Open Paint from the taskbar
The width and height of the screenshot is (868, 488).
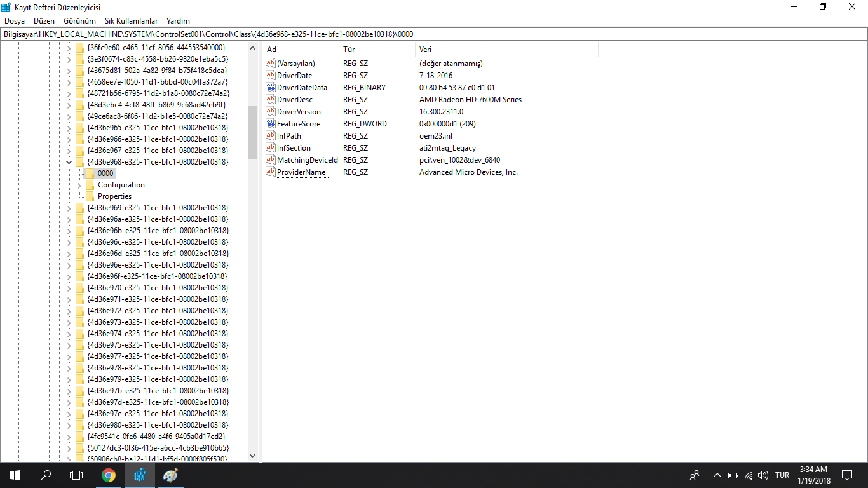point(170,475)
